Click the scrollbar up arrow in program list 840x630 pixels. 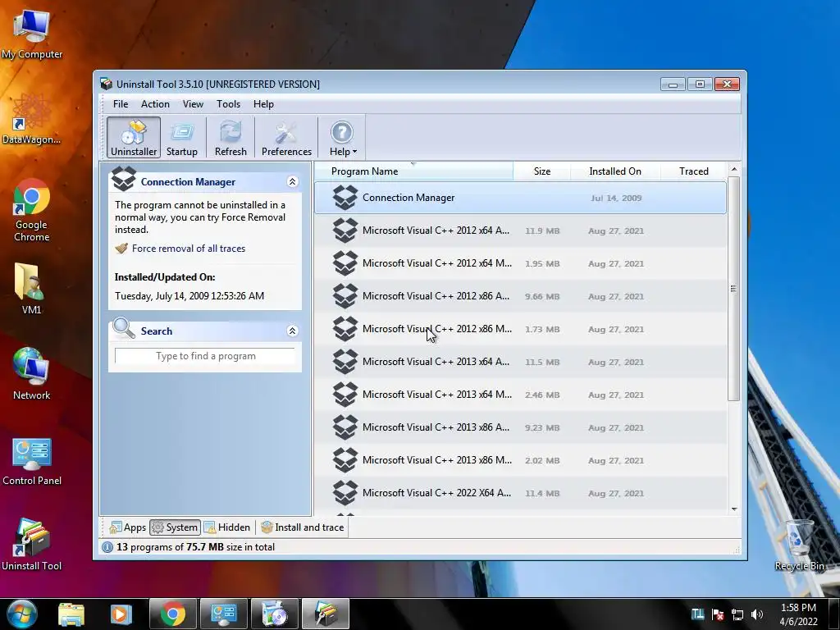click(x=734, y=169)
